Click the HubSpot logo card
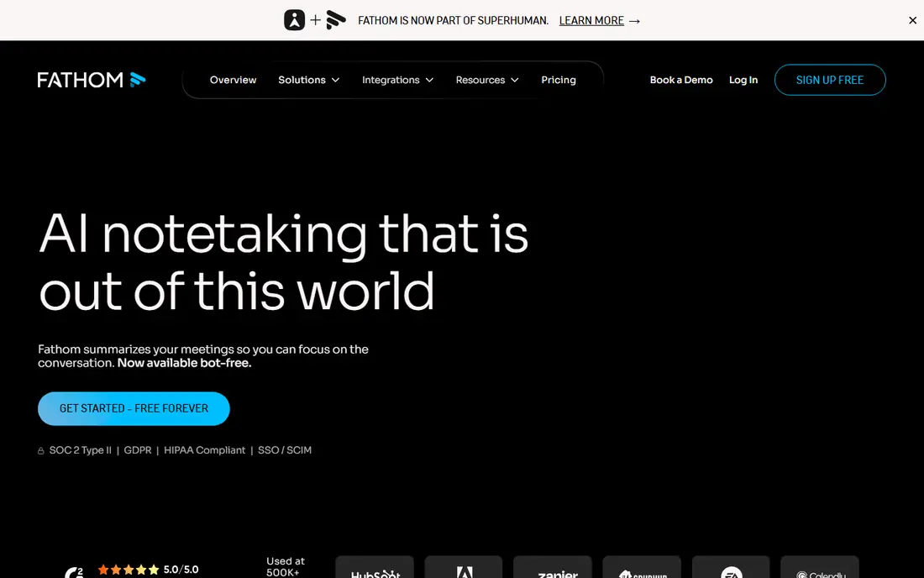The width and height of the screenshot is (924, 578). 375,567
